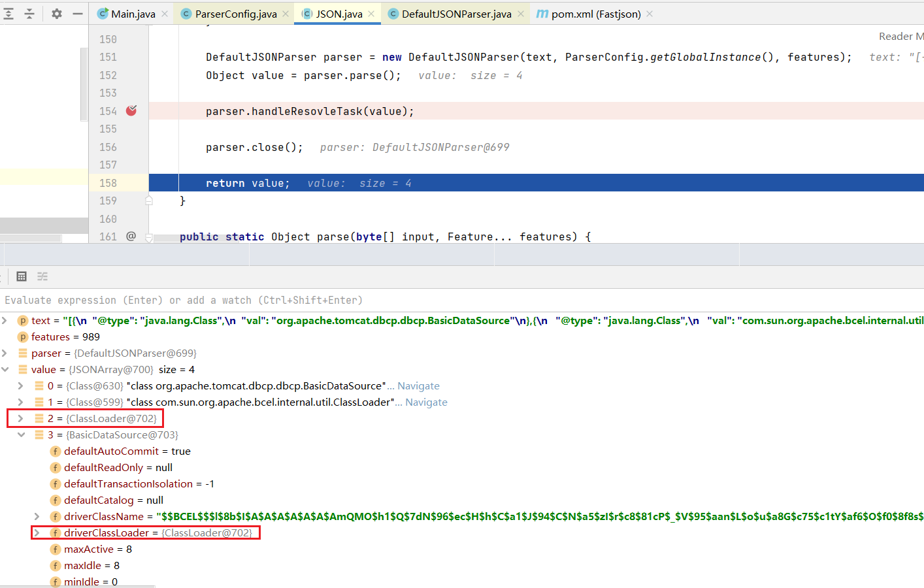Click the parameter icon beside text variable
This screenshot has height=588, width=924.
(x=23, y=320)
